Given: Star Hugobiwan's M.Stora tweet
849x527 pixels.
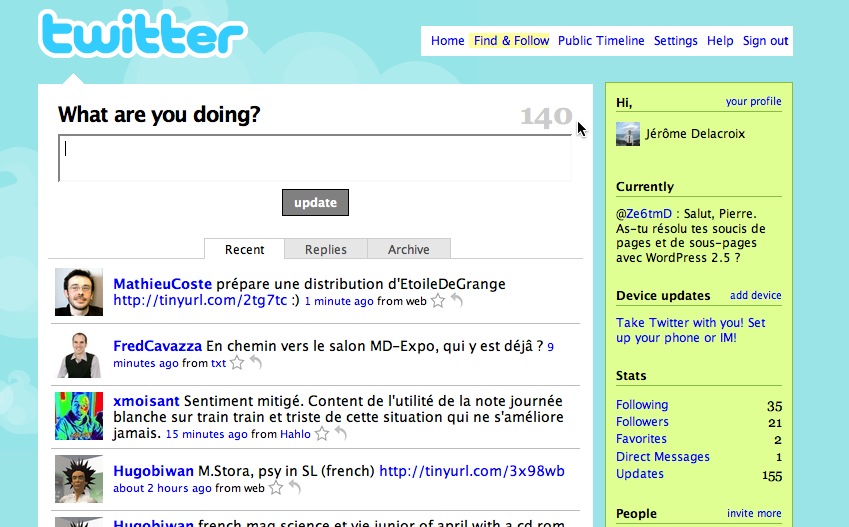Looking at the screenshot, I should point(276,488).
